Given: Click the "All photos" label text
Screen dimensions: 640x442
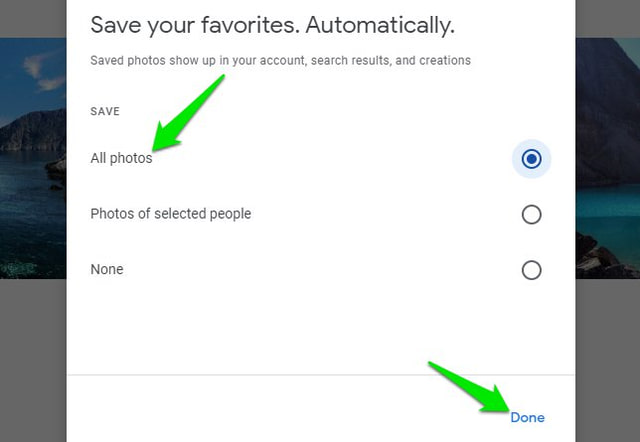Looking at the screenshot, I should pos(121,158).
